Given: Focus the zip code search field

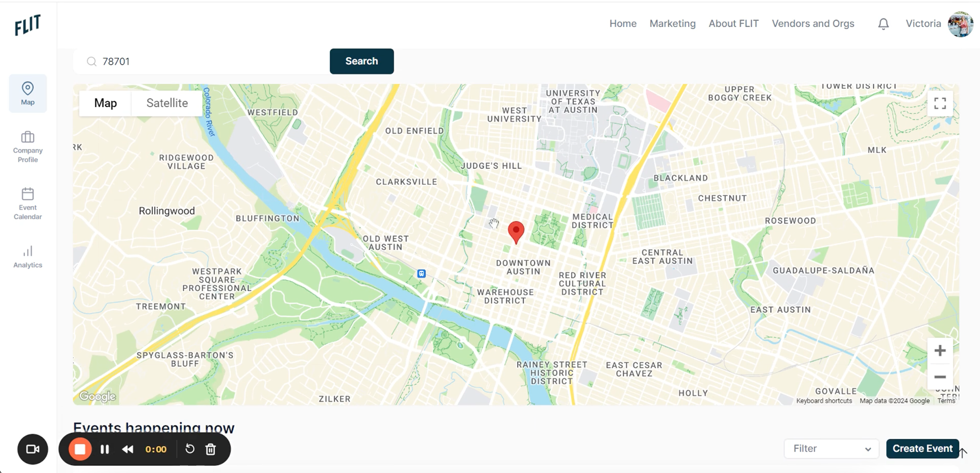Looking at the screenshot, I should tap(202, 61).
